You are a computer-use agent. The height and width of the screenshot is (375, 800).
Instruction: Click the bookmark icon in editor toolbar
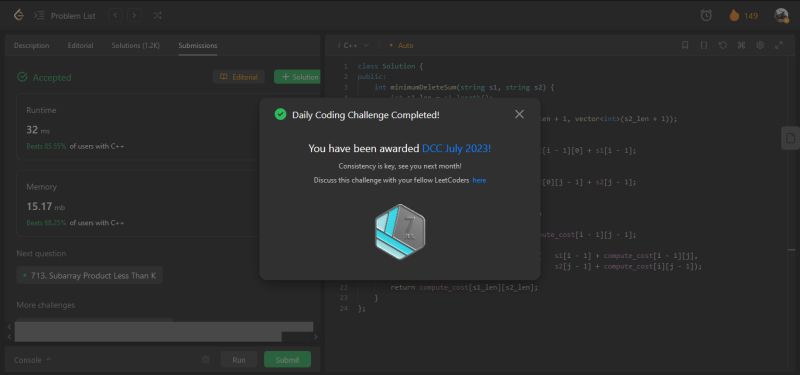685,45
